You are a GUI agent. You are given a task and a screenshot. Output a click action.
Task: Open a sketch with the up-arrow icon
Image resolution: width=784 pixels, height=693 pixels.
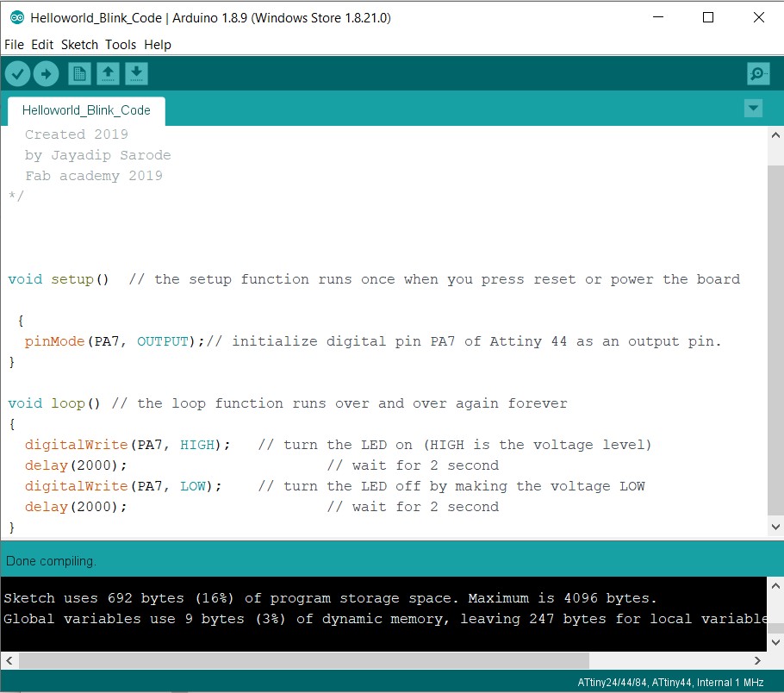click(x=108, y=74)
